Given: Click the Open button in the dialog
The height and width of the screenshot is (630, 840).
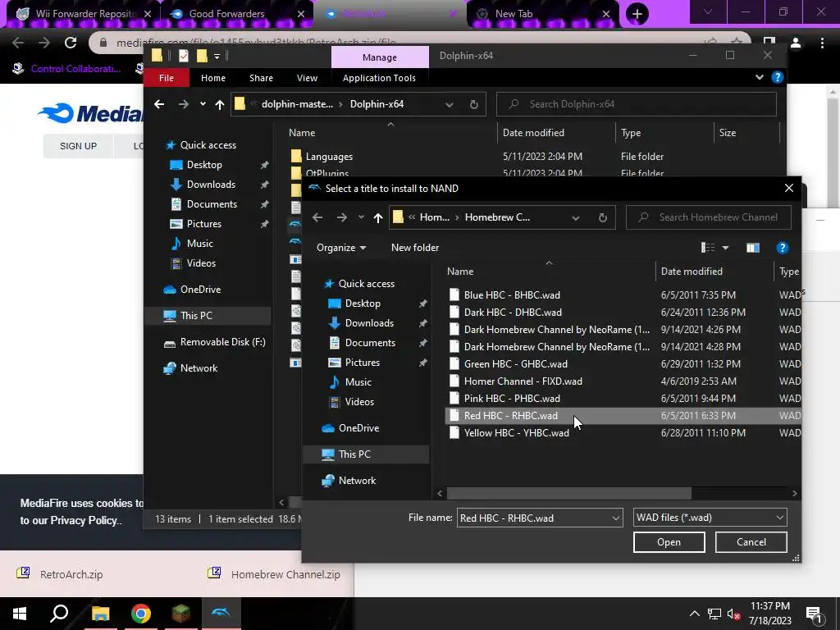Looking at the screenshot, I should 669,542.
